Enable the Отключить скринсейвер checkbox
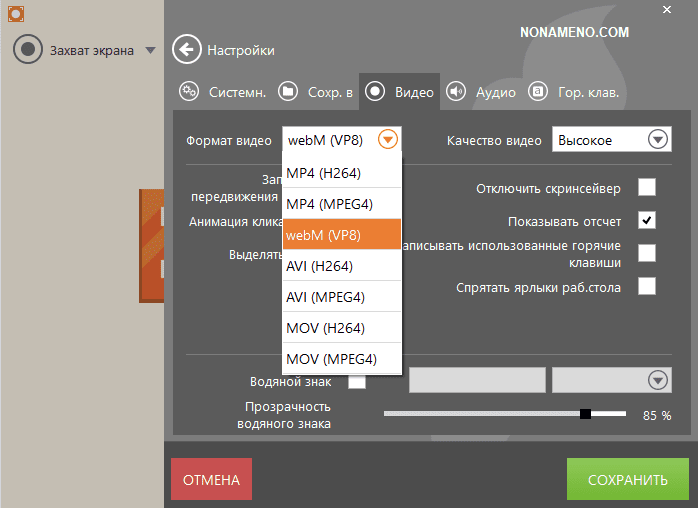Screen dimensions: 698x508 pyautogui.click(x=647, y=187)
